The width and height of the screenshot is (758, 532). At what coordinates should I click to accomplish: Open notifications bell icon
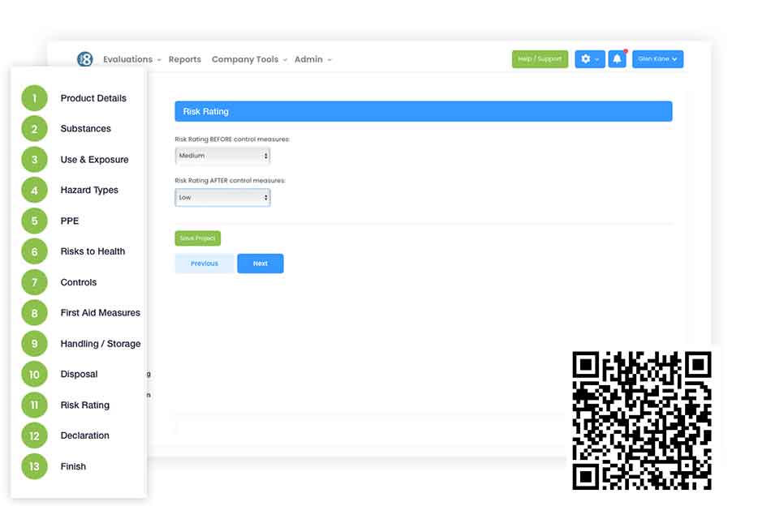617,59
